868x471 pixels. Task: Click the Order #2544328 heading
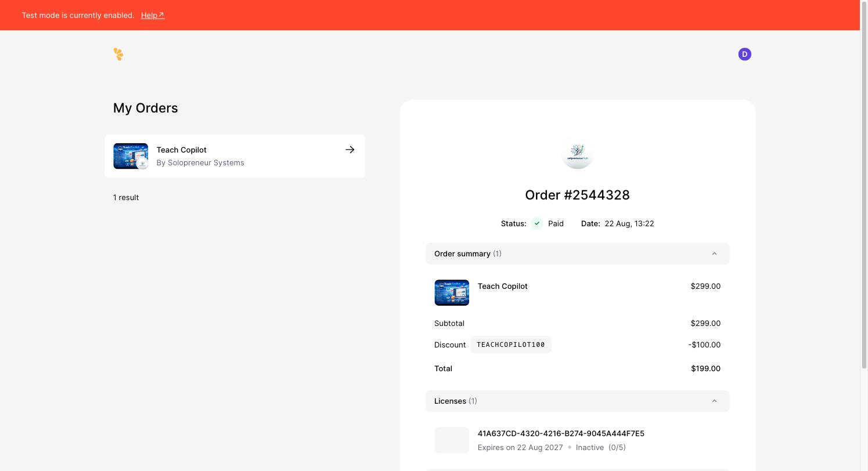pyautogui.click(x=577, y=195)
